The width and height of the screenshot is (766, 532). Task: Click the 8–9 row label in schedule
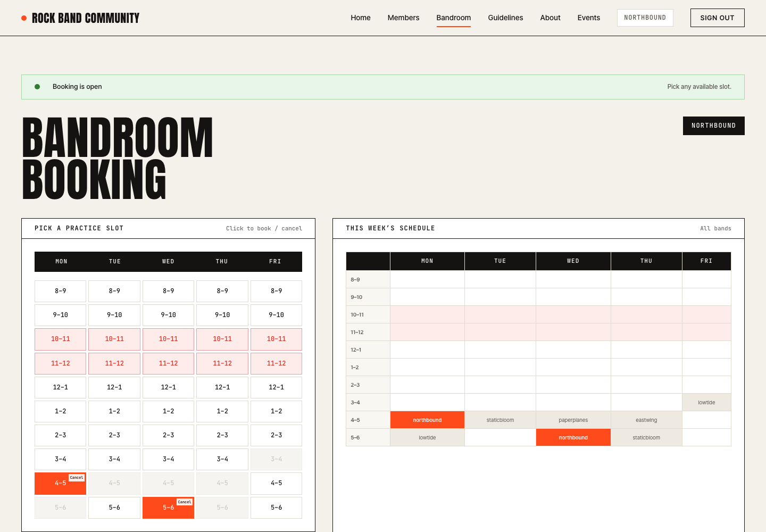368,280
